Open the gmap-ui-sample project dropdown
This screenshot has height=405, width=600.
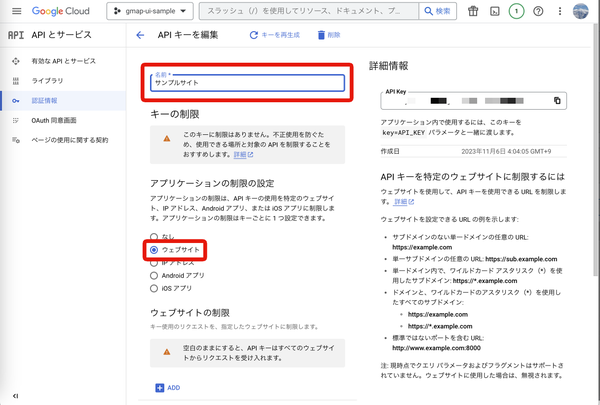150,11
